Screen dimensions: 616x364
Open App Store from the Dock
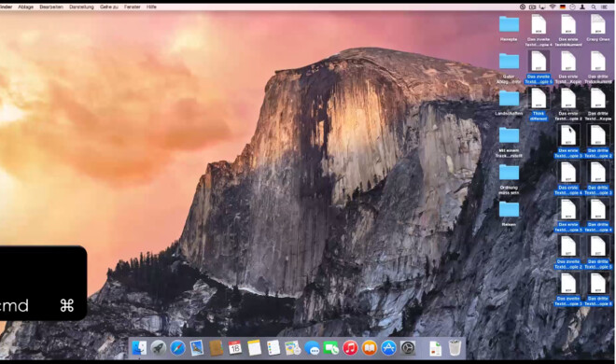tap(388, 348)
